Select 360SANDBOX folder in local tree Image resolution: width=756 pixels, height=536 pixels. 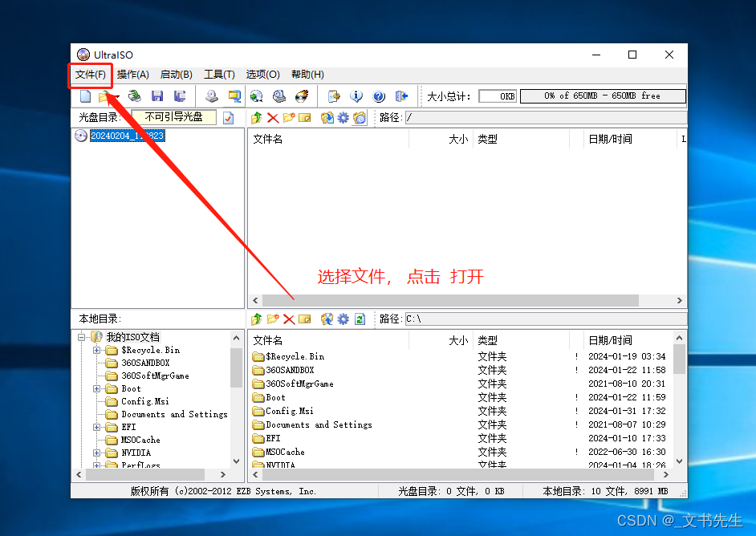145,363
